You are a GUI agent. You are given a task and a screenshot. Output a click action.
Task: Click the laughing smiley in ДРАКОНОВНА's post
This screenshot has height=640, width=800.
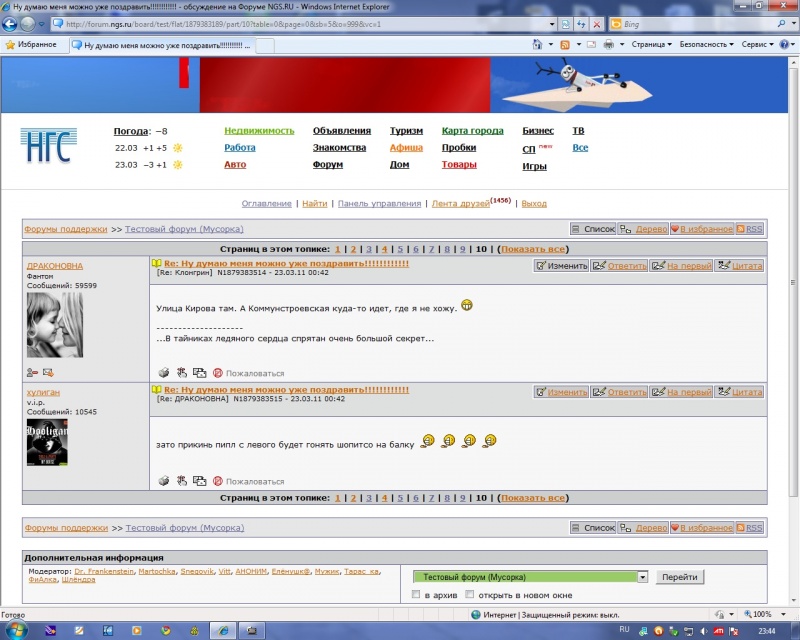467,305
